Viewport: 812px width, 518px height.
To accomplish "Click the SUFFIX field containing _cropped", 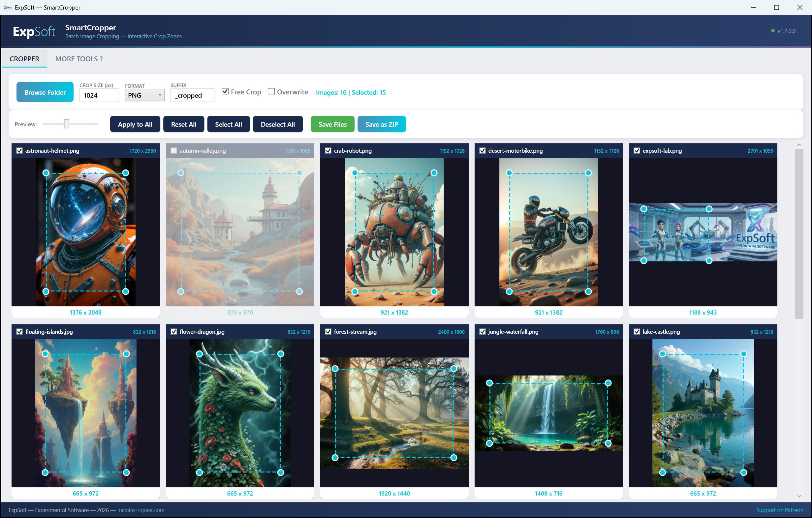I will coord(193,95).
